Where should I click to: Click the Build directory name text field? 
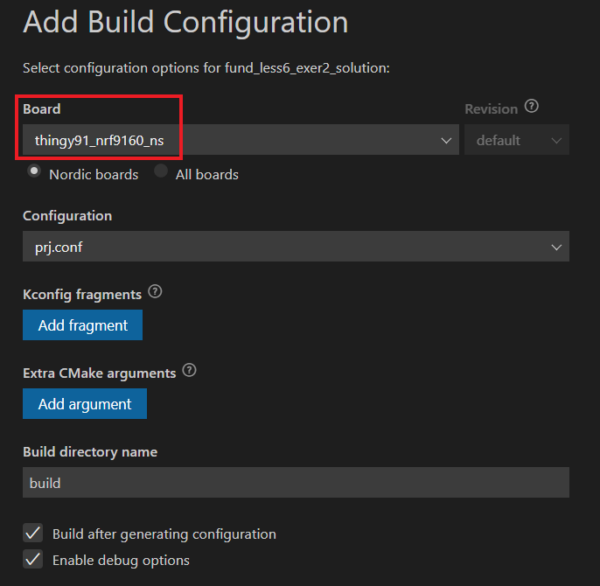point(296,483)
